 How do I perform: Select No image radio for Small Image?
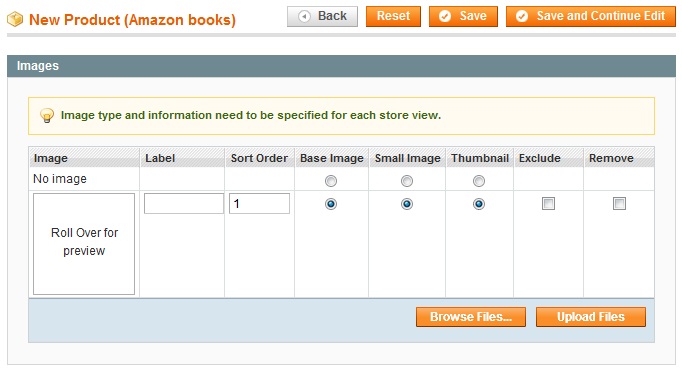tap(407, 181)
